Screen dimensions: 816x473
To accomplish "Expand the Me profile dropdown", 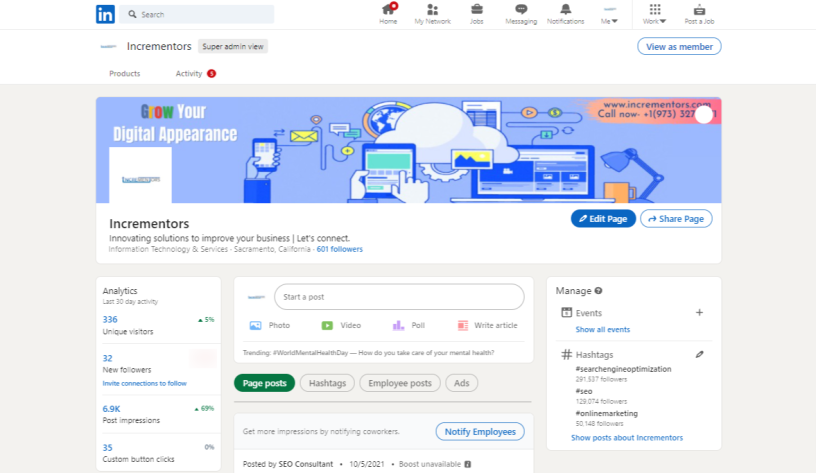I will [x=608, y=15].
